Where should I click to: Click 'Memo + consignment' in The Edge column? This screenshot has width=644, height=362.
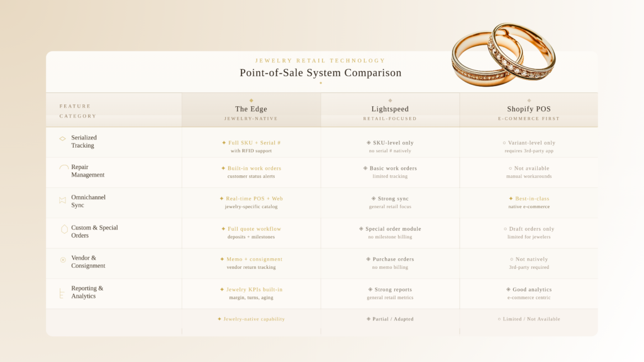251,259
